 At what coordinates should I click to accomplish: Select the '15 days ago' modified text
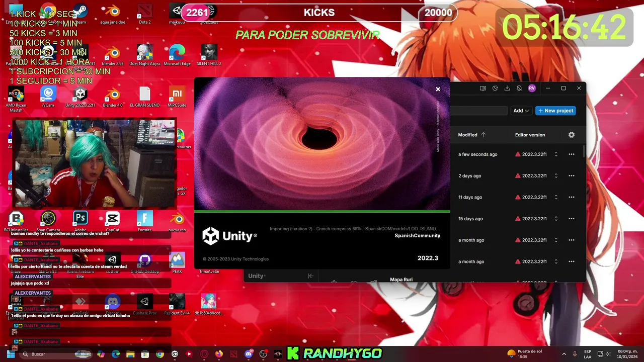[470, 219]
